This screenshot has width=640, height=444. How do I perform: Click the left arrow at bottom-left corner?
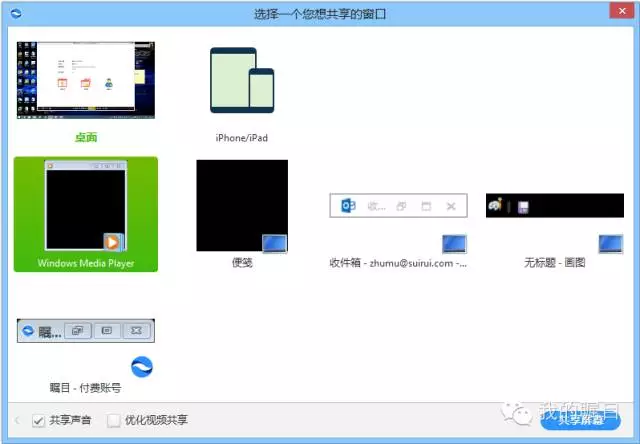pyautogui.click(x=16, y=420)
